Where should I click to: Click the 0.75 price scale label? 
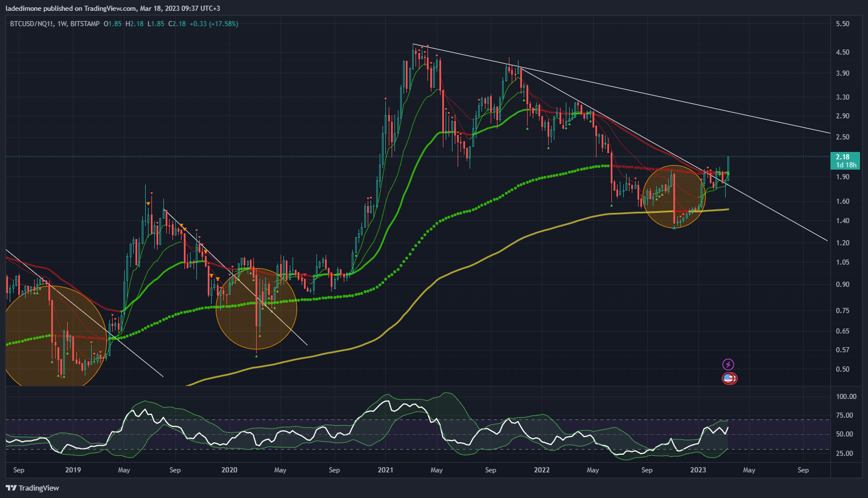[x=842, y=311]
